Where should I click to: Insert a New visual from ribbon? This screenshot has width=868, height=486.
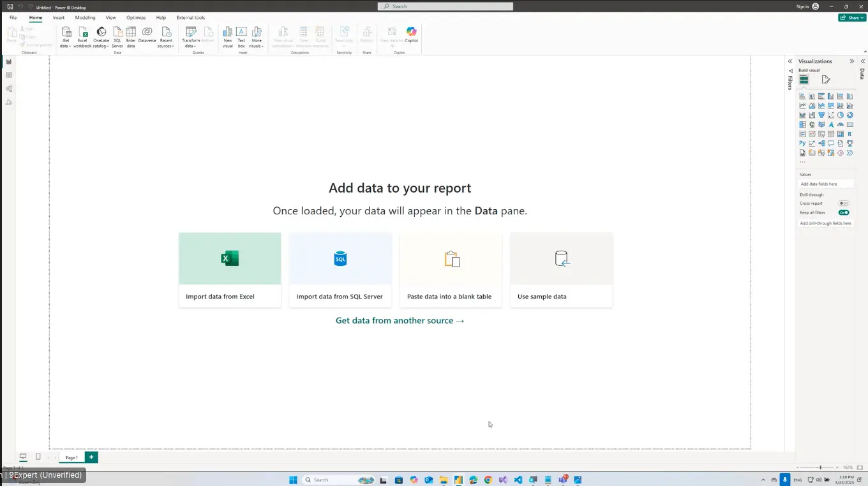[x=228, y=38]
